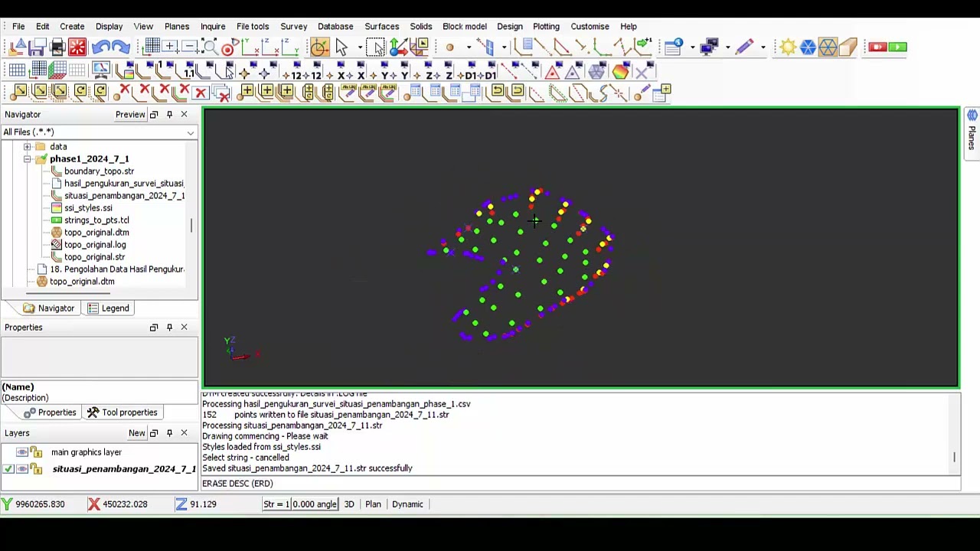Image resolution: width=980 pixels, height=551 pixels.
Task: Toggle visibility of situasi_penambangan layer
Action: point(22,469)
